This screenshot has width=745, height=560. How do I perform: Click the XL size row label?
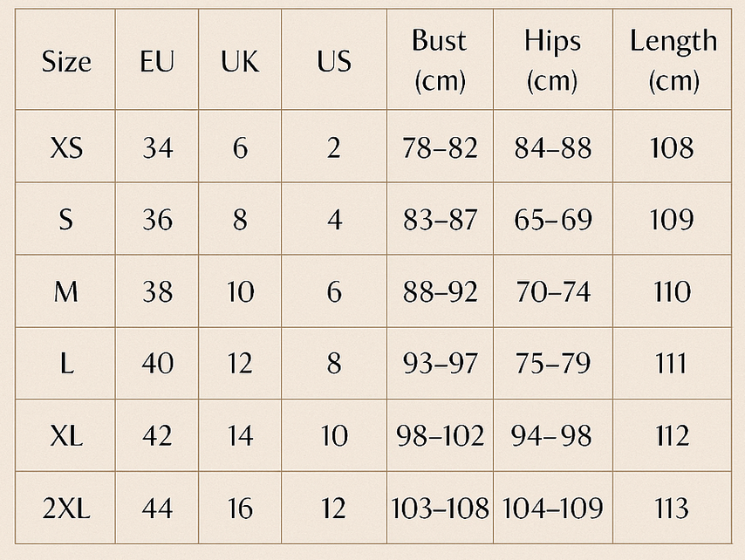66,435
